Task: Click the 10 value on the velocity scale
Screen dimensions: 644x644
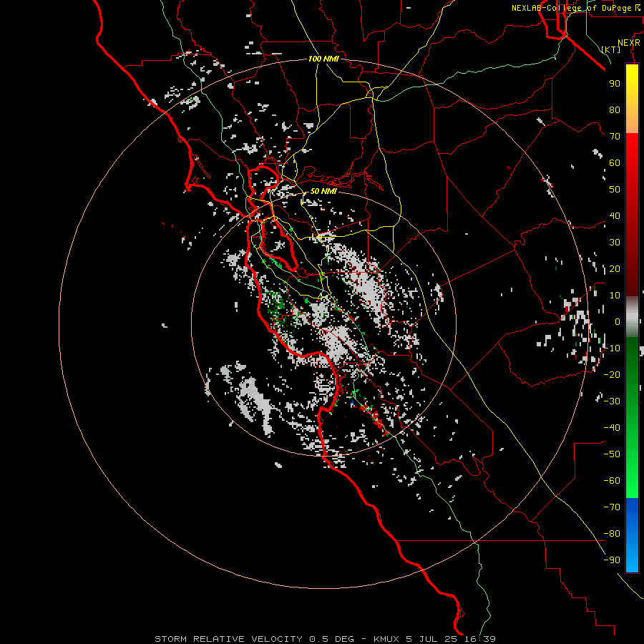Action: (x=615, y=296)
